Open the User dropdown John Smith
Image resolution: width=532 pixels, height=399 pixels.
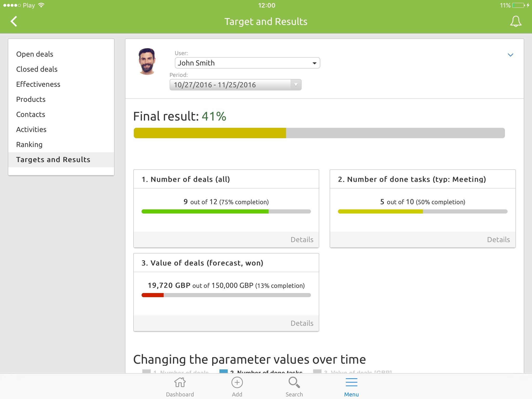coord(247,63)
